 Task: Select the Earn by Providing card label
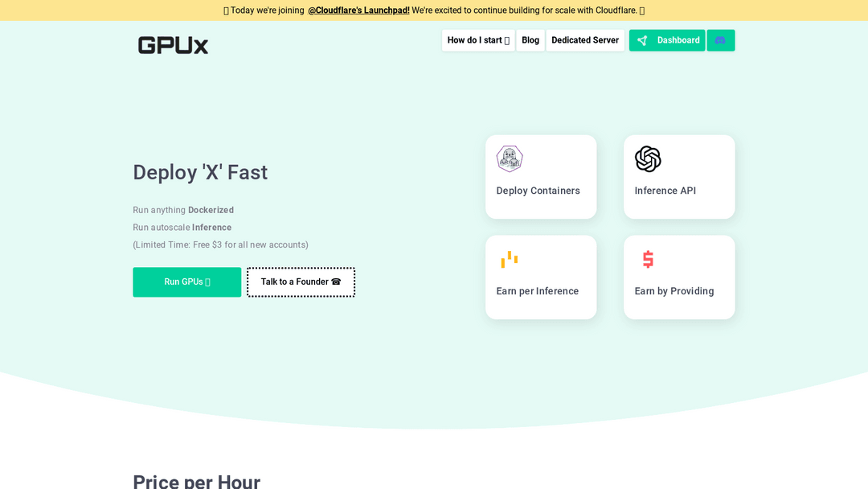click(674, 290)
